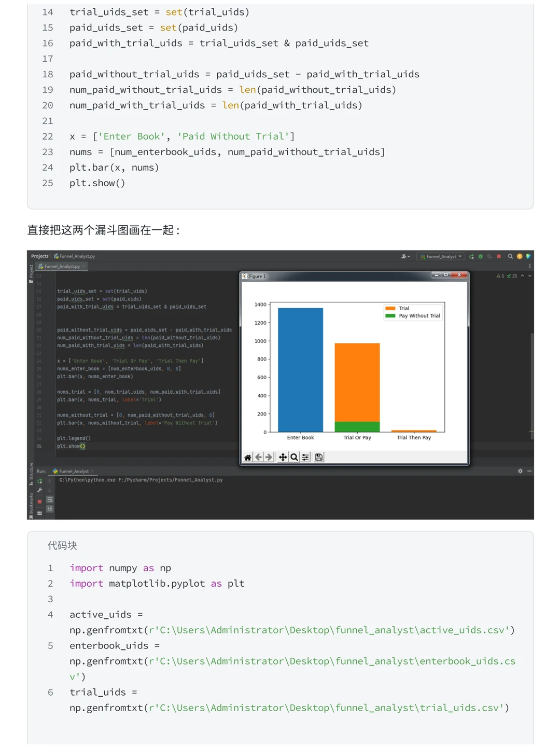This screenshot has width=560, height=747.
Task: Click the Home reset view icon in Figure 1
Action: click(248, 457)
